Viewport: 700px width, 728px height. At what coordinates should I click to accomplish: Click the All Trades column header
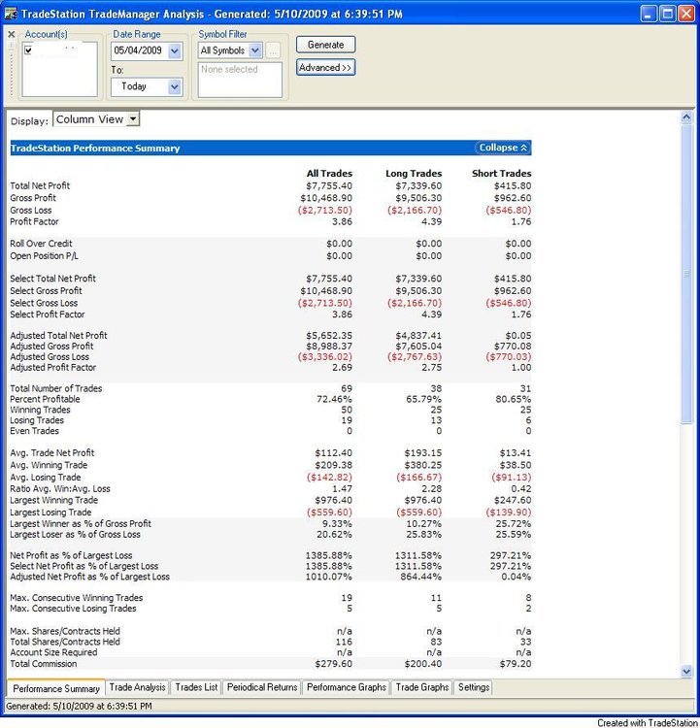[x=329, y=173]
